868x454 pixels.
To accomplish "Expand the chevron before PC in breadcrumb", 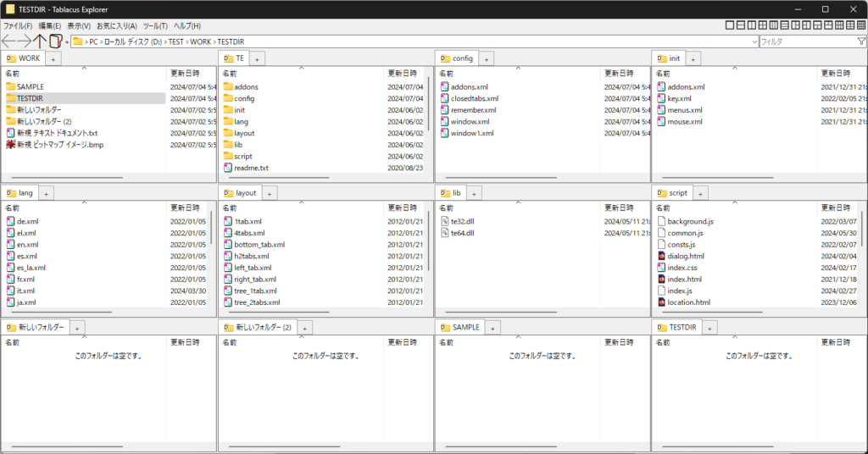I will (85, 42).
